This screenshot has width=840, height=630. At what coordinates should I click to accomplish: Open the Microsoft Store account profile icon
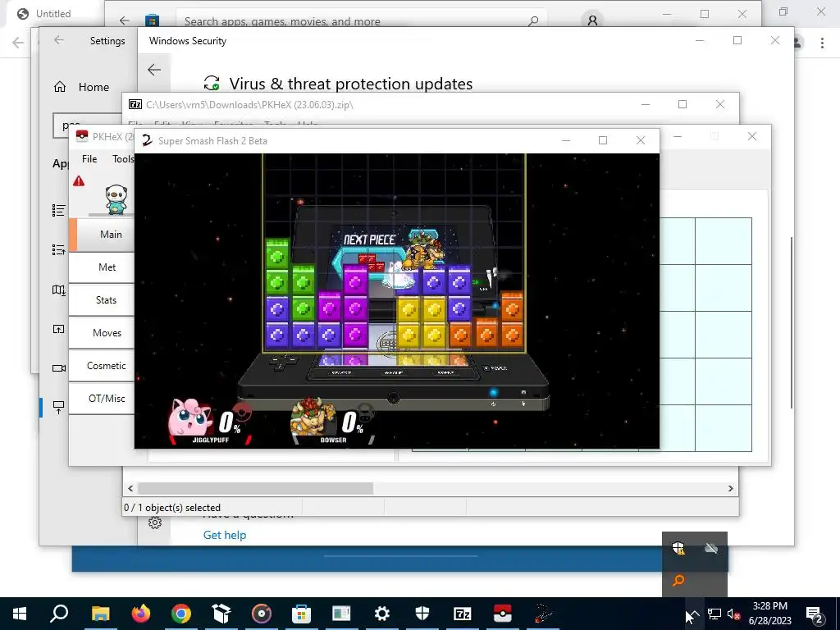pos(592,21)
